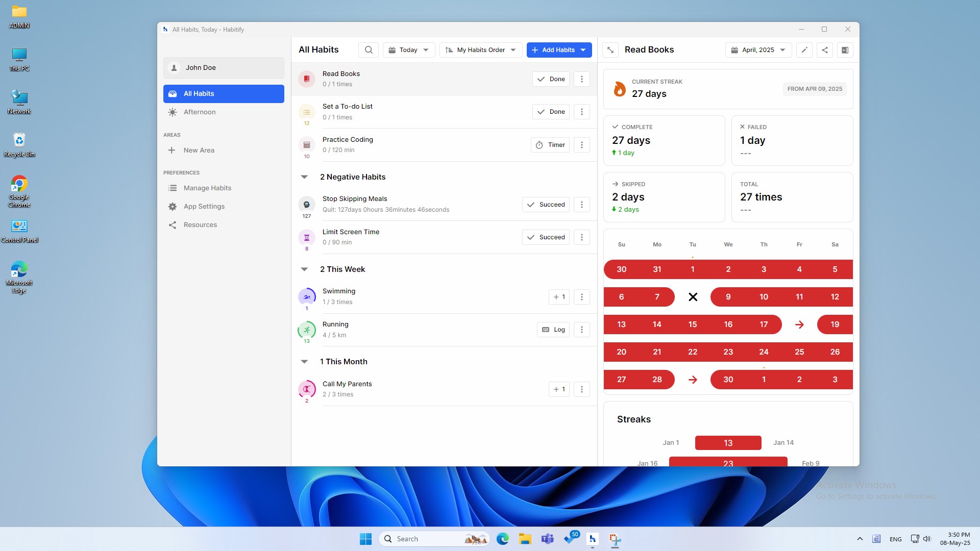Open more options for Stop Skipping Meals
This screenshot has width=980, height=551.
[x=582, y=205]
